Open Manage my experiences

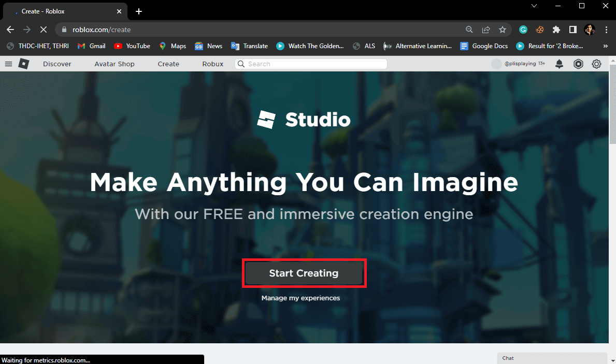(x=300, y=298)
